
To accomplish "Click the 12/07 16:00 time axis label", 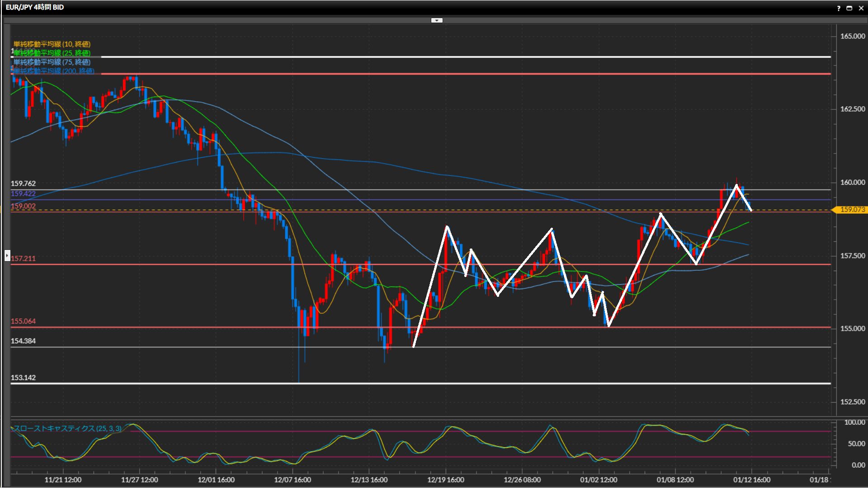I will [292, 480].
